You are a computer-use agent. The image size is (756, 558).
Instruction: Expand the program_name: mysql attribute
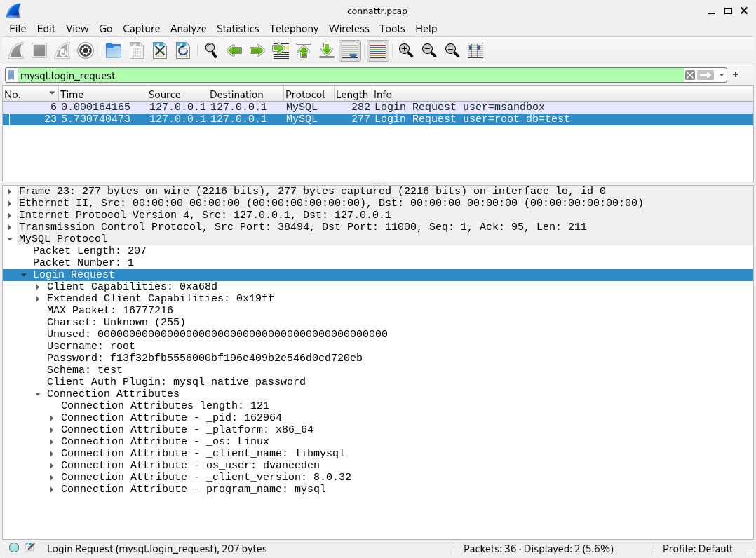[52, 489]
